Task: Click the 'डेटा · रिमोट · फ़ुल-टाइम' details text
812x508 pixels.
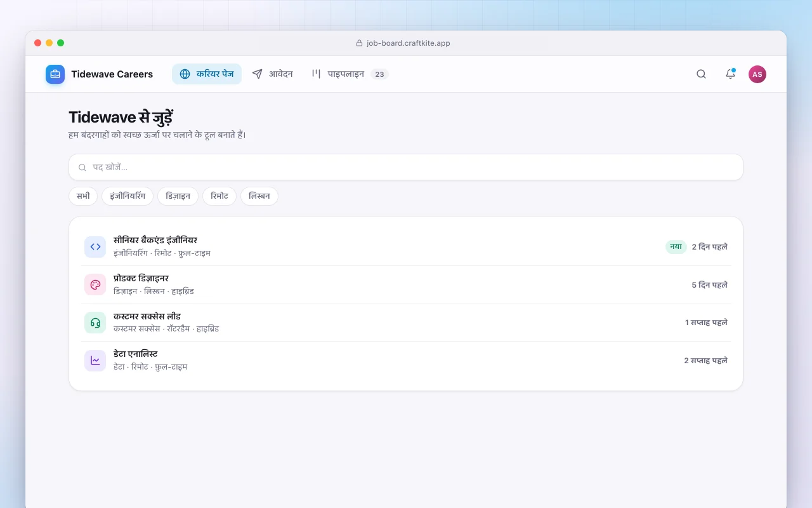Action: point(150,367)
